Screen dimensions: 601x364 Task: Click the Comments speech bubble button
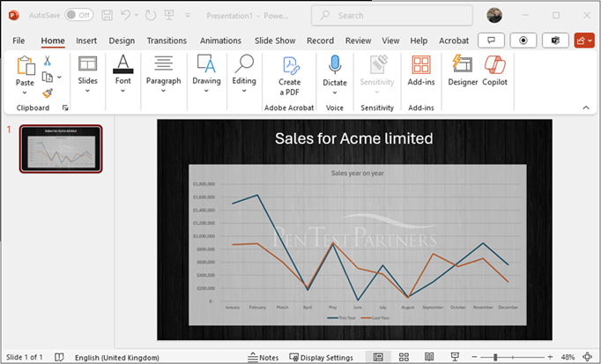(491, 41)
